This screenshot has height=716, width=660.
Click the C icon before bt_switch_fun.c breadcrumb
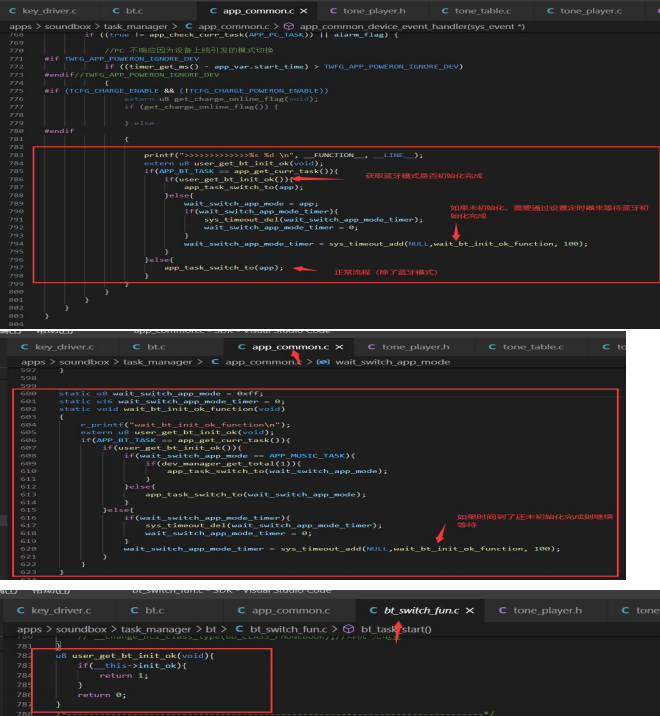click(239, 629)
